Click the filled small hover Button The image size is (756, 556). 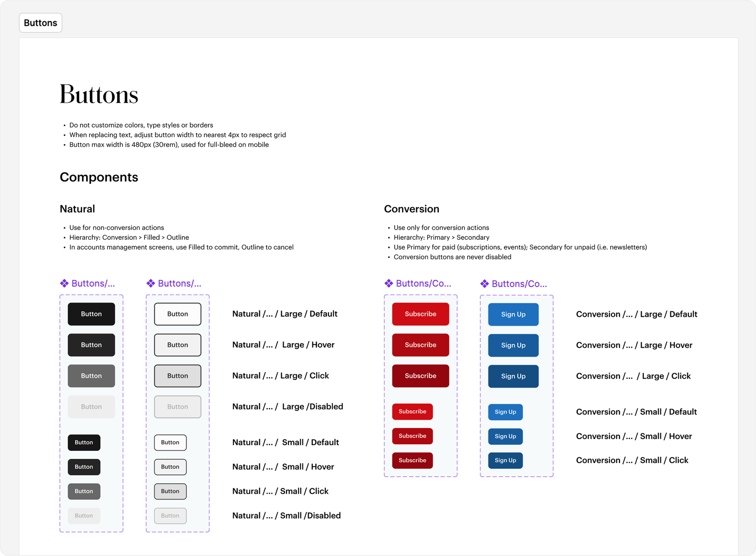(x=84, y=467)
